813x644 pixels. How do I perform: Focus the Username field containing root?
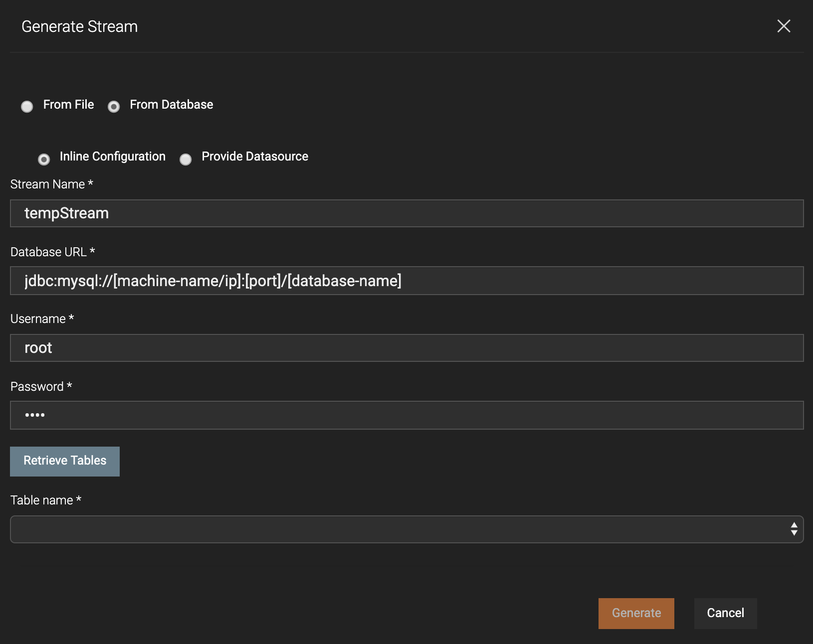pos(406,348)
